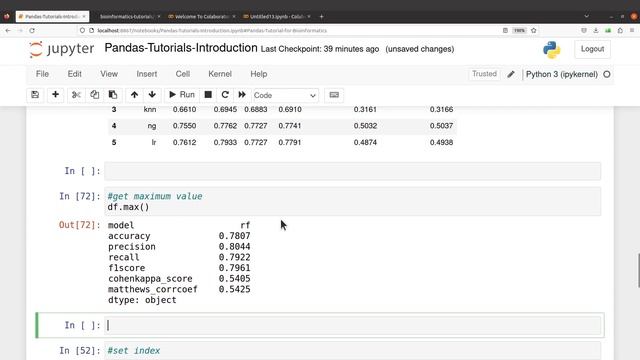Click the Python 3 (ipykernel) label
This screenshot has height=360, width=640.
point(562,74)
